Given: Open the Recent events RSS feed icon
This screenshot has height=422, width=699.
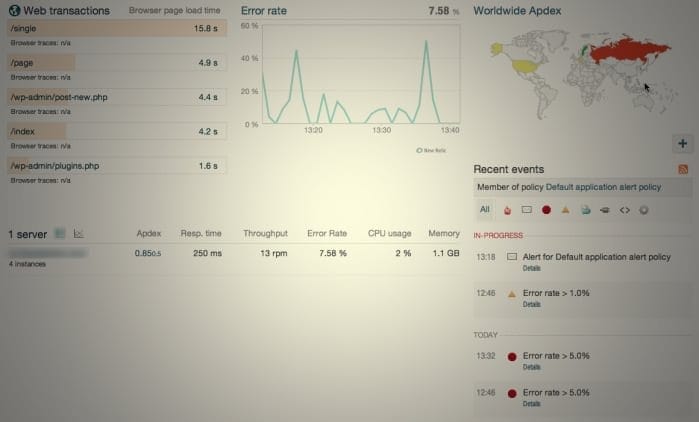Looking at the screenshot, I should (683, 169).
